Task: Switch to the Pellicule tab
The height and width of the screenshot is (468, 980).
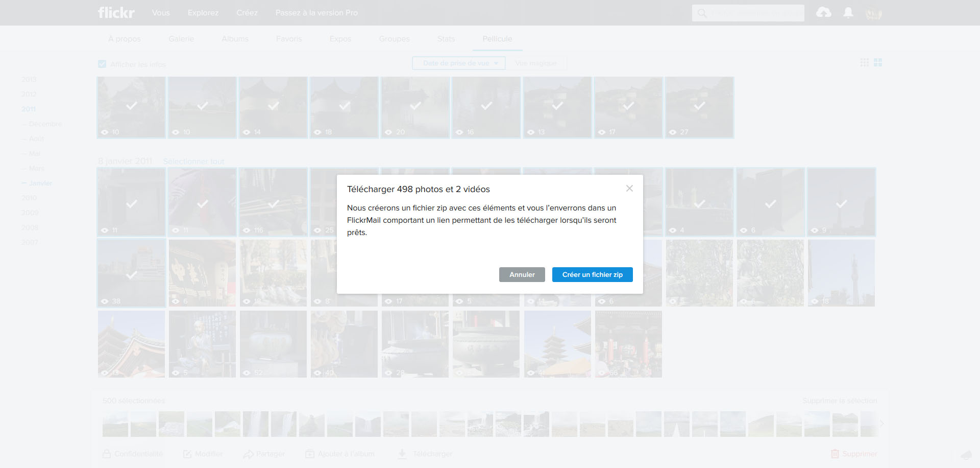Action: pyautogui.click(x=497, y=39)
